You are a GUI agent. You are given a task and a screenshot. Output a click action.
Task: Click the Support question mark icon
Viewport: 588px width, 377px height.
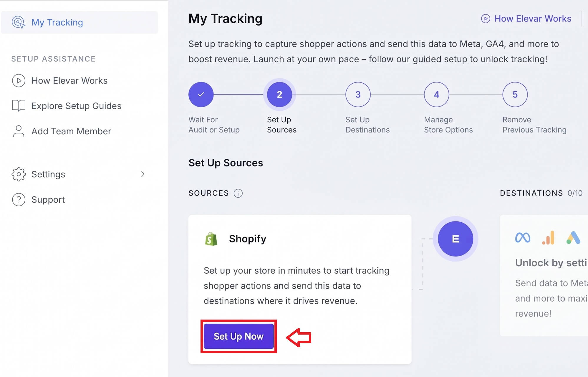[19, 200]
